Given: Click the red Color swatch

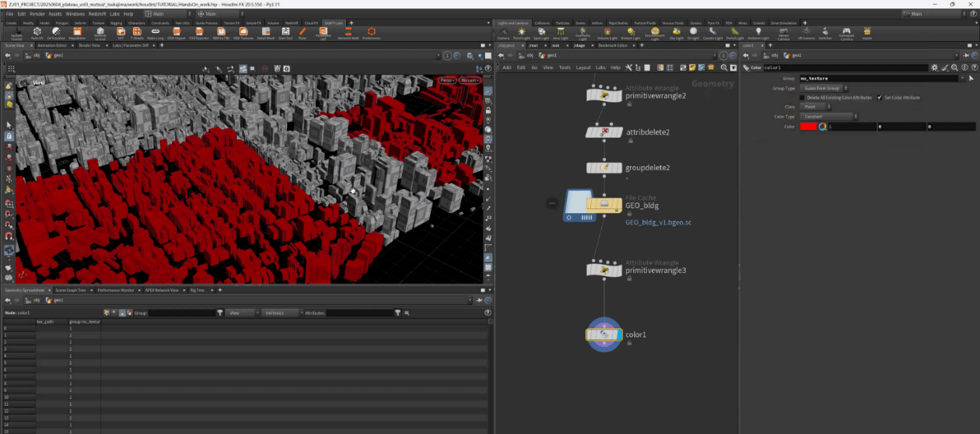Looking at the screenshot, I should click(x=808, y=126).
